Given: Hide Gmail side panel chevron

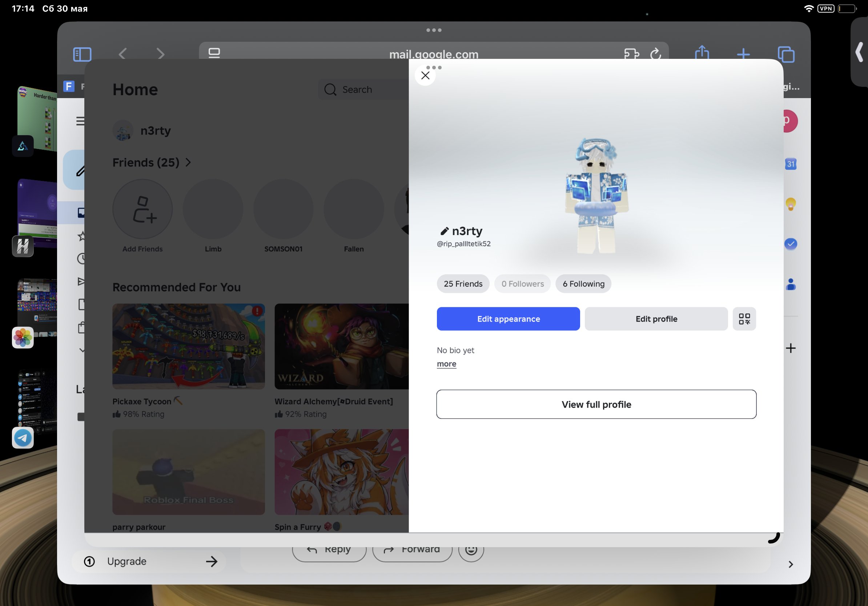Looking at the screenshot, I should (x=791, y=564).
